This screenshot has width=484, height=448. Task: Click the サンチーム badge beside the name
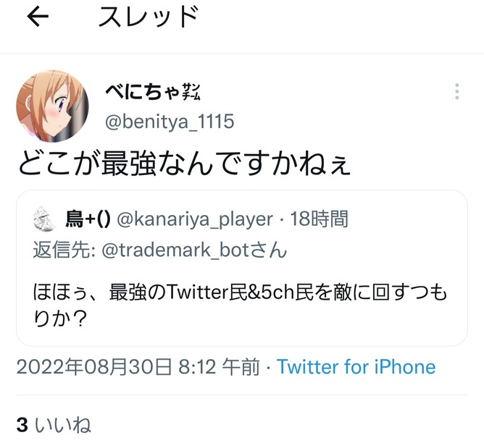[191, 92]
